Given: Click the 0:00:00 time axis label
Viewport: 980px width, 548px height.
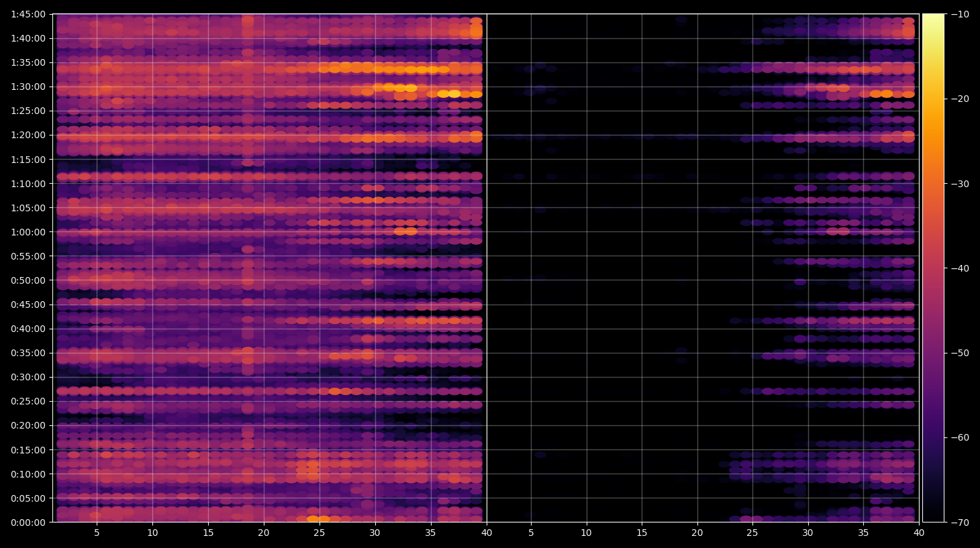Looking at the screenshot, I should [x=28, y=523].
